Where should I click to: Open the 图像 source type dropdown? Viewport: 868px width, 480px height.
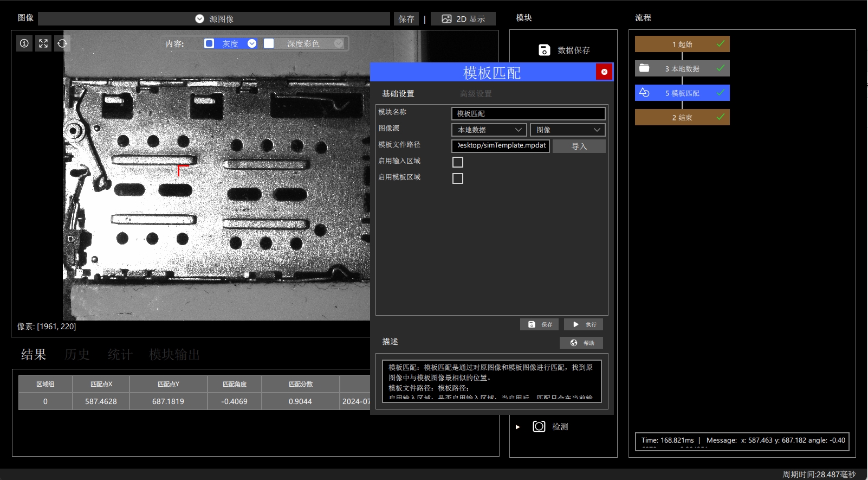567,130
